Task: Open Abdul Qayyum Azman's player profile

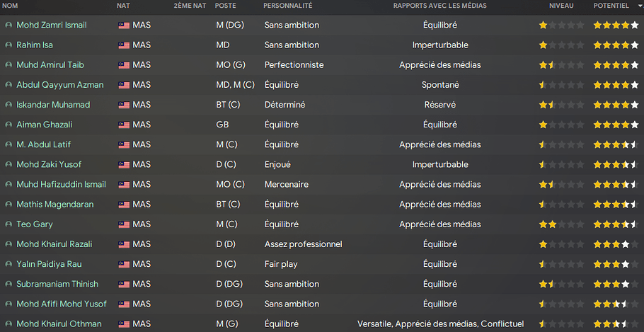Action: (60, 85)
